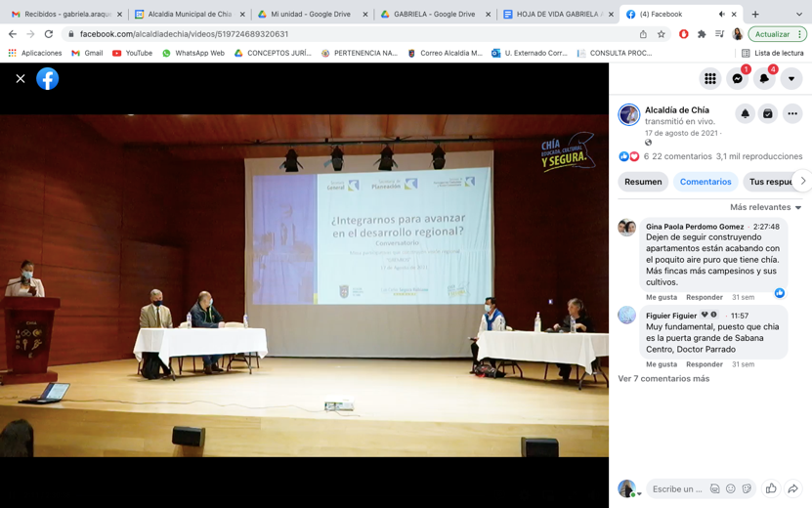Open the Chrome profile avatar
812x508 pixels.
click(738, 34)
